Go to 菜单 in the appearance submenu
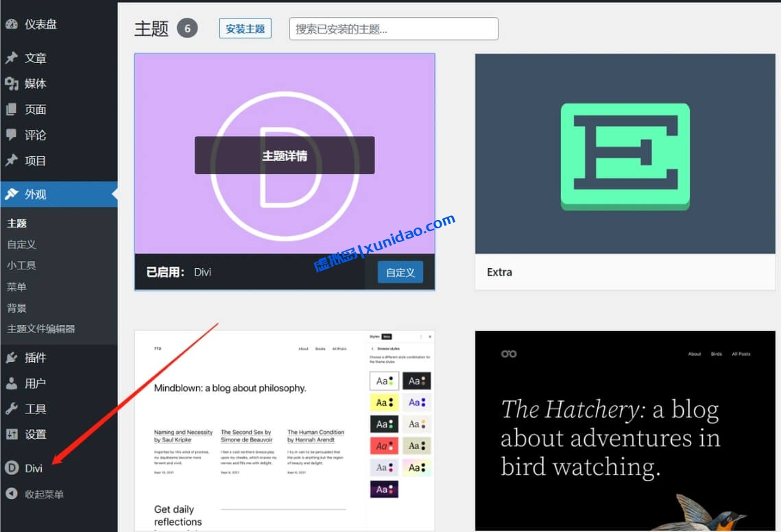Viewport: 781px width, 532px height. tap(17, 287)
